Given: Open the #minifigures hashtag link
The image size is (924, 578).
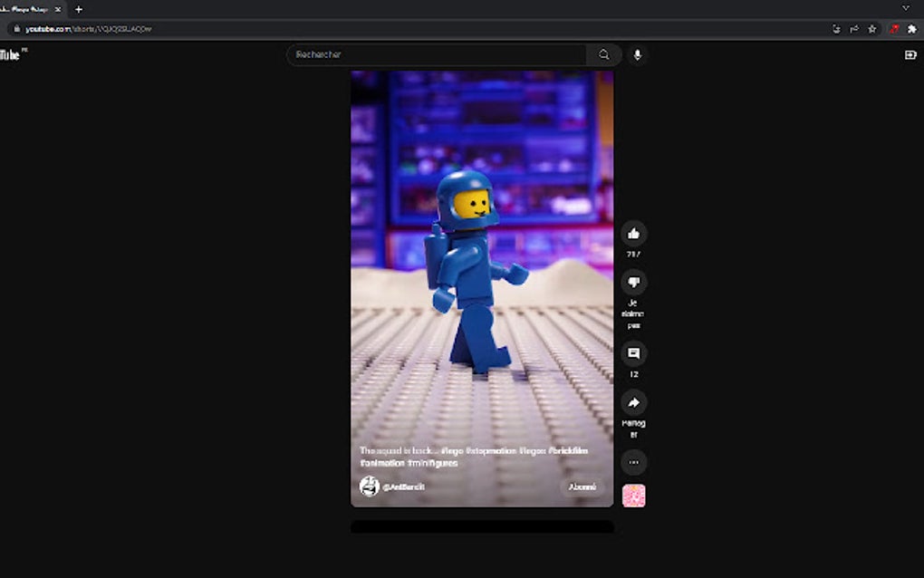Looking at the screenshot, I should tap(432, 463).
